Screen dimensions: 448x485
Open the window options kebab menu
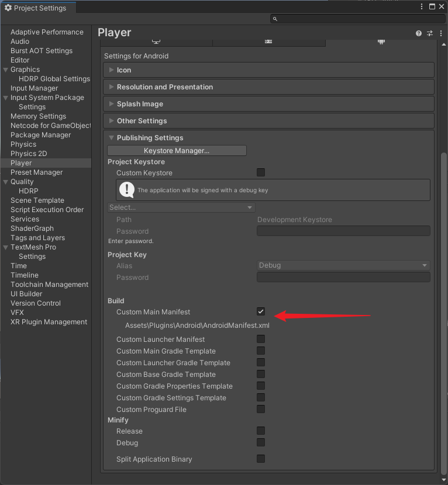click(422, 6)
